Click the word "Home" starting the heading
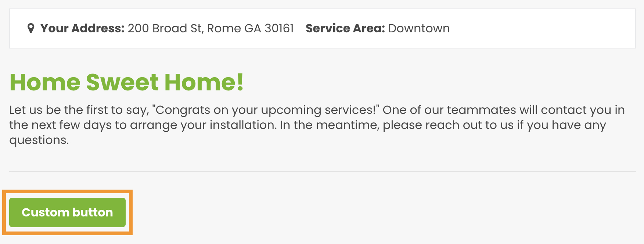 (45, 82)
